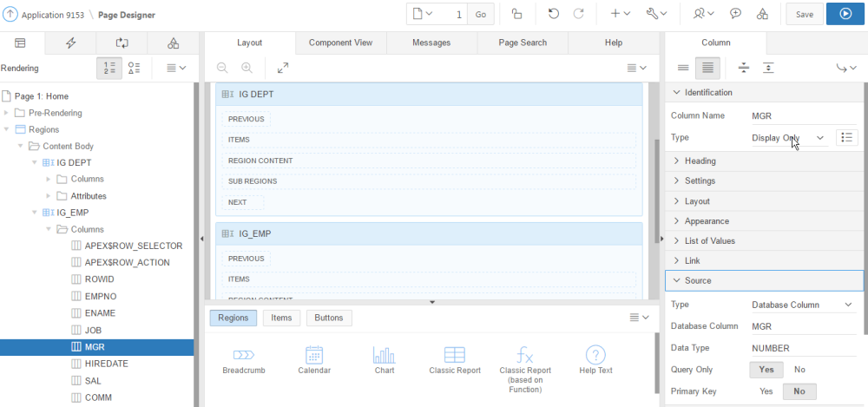
Task: Toggle group by processing order
Action: click(109, 68)
